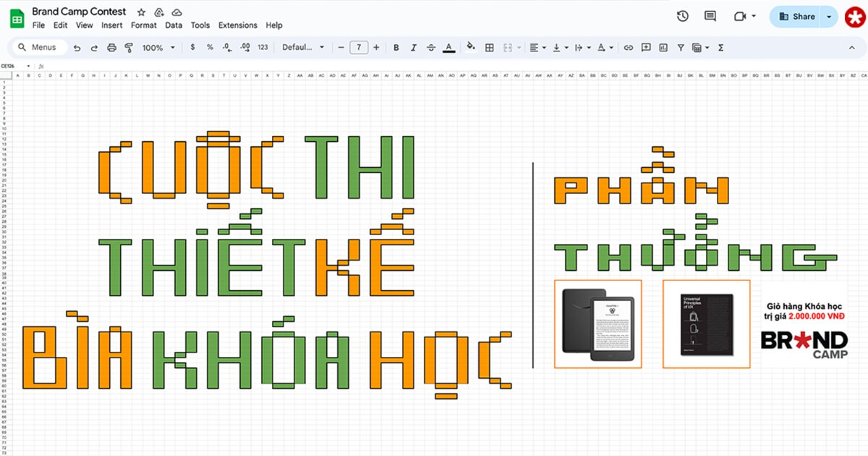This screenshot has width=868, height=456.
Task: Open the View menu
Action: click(x=85, y=25)
